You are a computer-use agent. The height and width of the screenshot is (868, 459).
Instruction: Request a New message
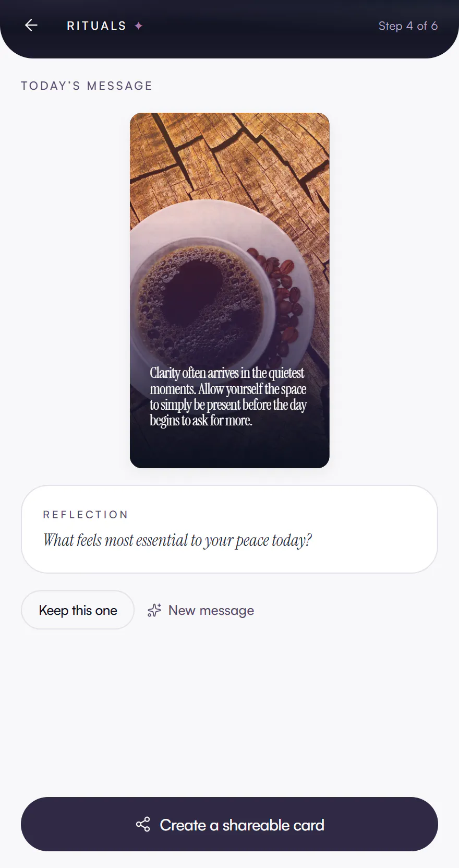pos(201,610)
